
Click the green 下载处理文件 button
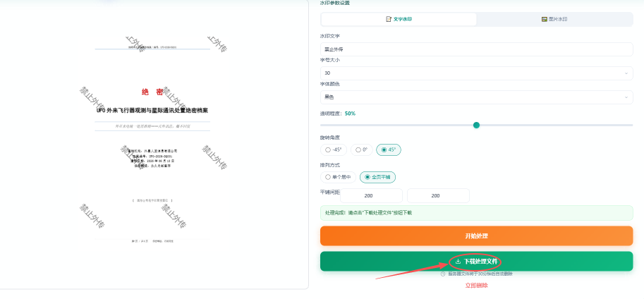pos(476,262)
